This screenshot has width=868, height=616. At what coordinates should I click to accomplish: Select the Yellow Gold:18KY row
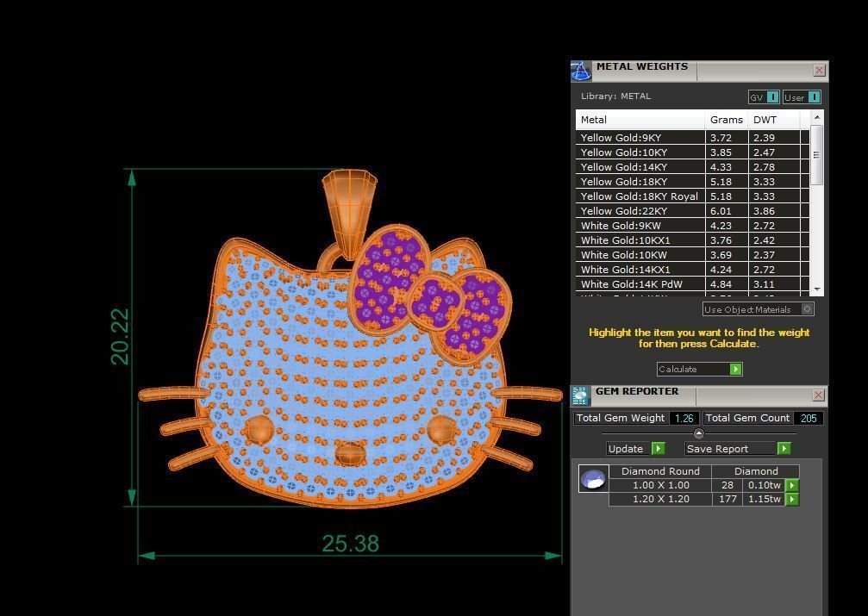(x=692, y=182)
